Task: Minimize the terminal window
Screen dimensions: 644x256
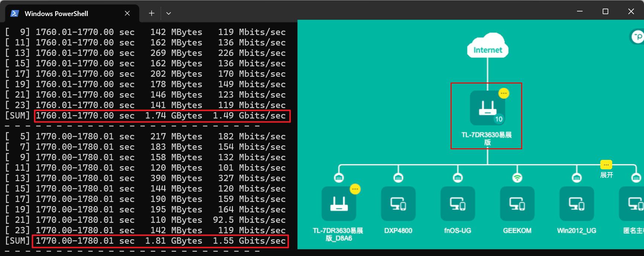Action: click(580, 12)
